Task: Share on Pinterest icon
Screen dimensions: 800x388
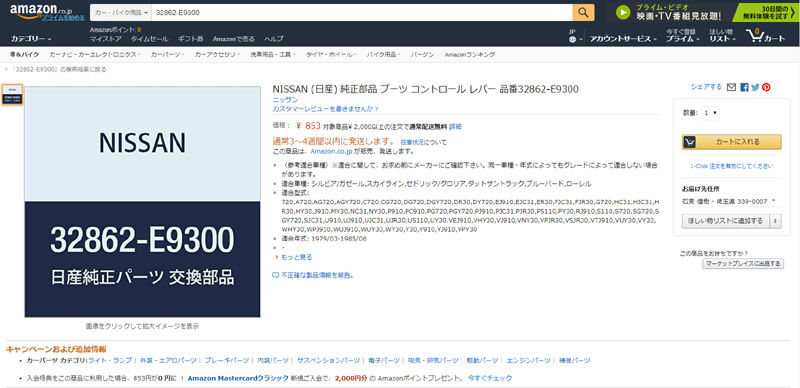Action: 766,87
